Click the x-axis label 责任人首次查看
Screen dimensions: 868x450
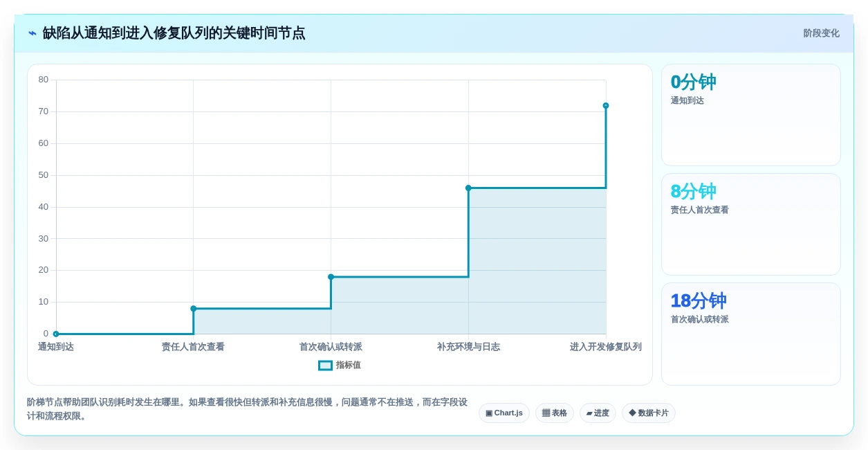(x=193, y=347)
